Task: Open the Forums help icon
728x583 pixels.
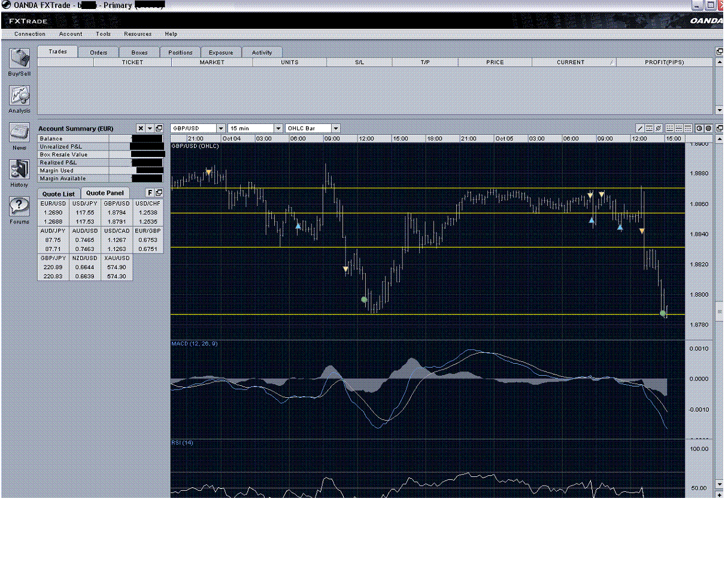Action: 19,207
